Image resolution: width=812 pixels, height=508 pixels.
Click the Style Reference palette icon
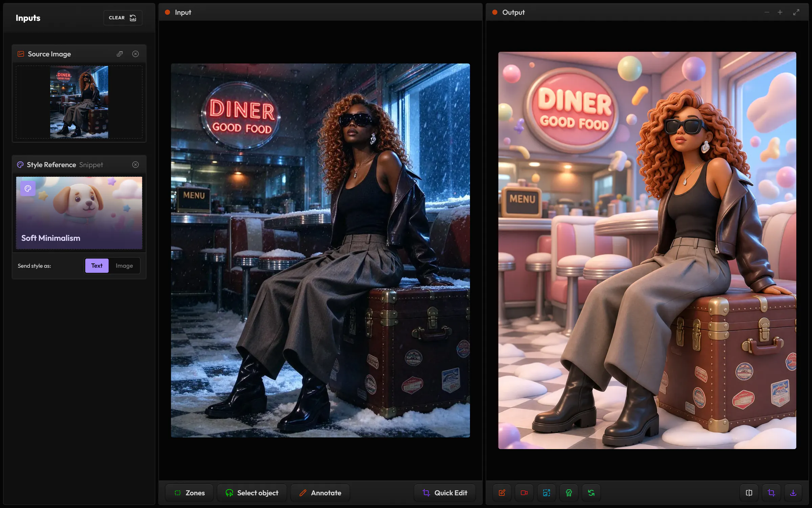[x=20, y=165]
